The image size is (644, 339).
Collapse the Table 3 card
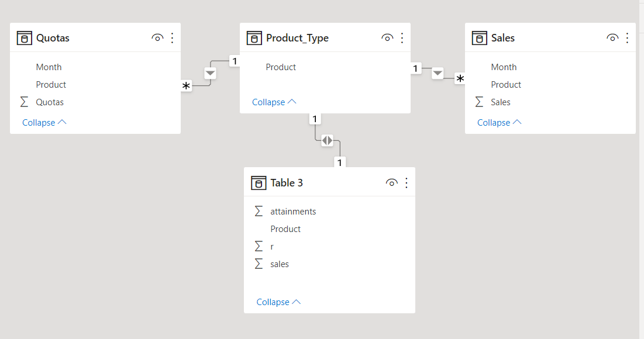click(278, 302)
